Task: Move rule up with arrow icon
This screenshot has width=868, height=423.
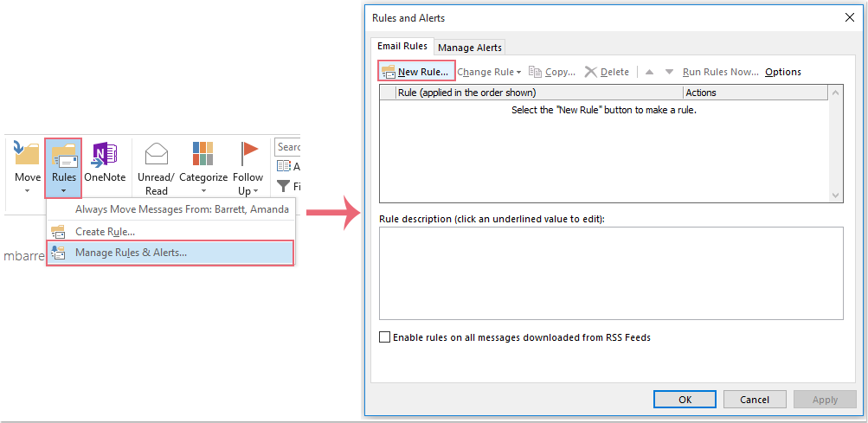Action: pos(649,72)
